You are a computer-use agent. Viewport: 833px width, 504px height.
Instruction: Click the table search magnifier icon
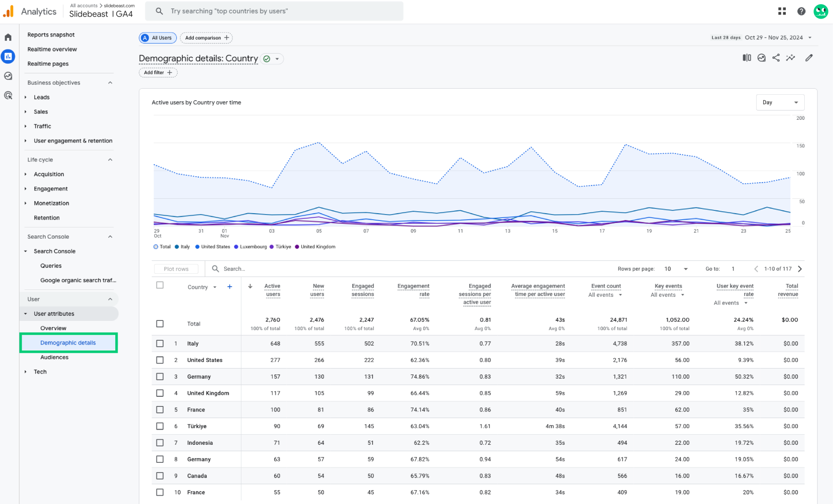point(215,269)
